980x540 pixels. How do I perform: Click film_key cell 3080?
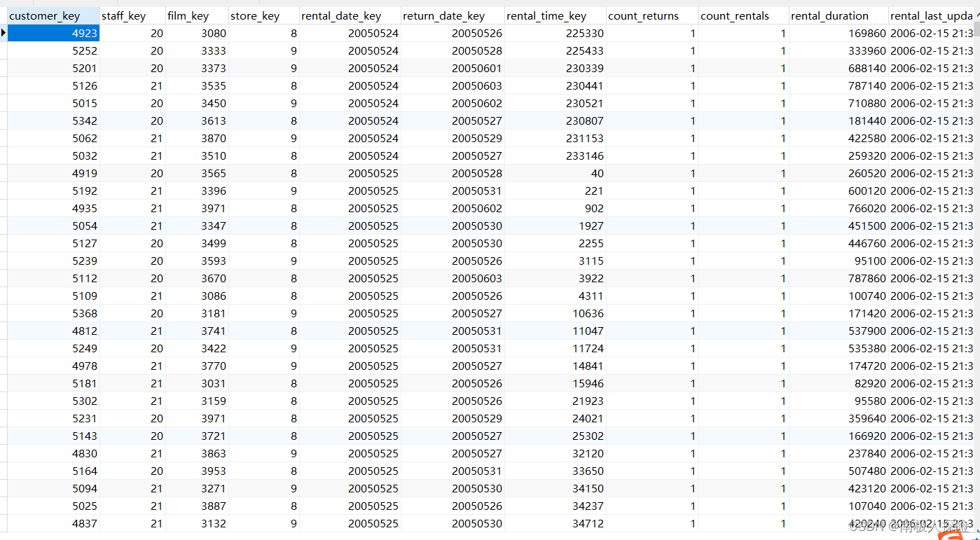pyautogui.click(x=198, y=33)
